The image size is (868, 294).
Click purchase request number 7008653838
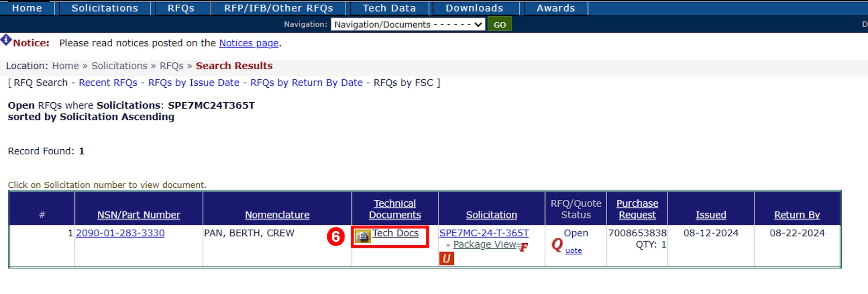coord(637,233)
